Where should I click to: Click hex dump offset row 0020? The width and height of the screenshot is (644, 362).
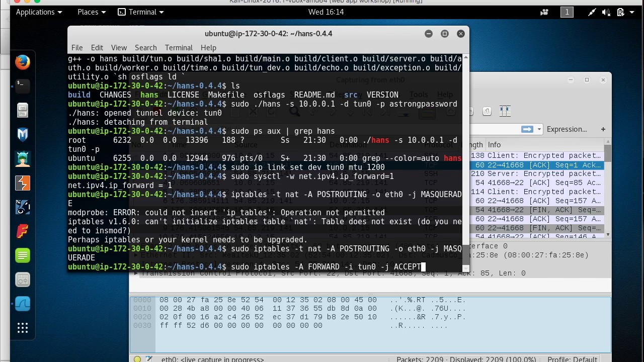[142, 317]
